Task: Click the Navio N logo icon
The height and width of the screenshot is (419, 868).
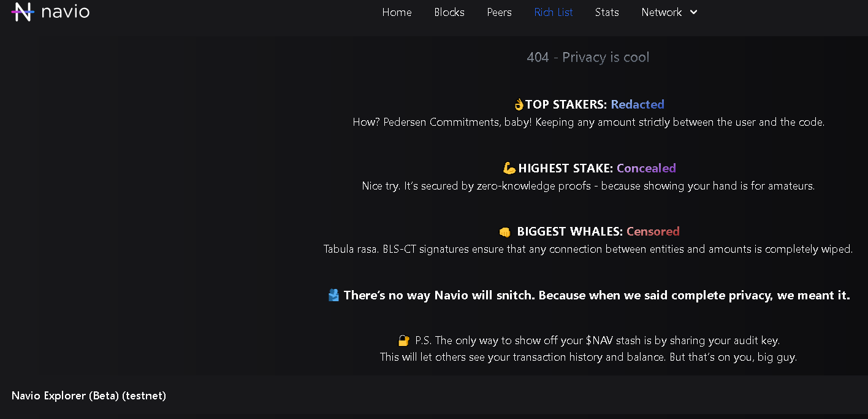Action: (23, 12)
